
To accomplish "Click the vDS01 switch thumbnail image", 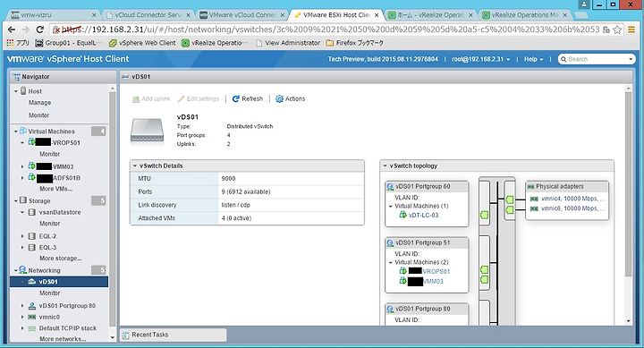I will point(147,131).
